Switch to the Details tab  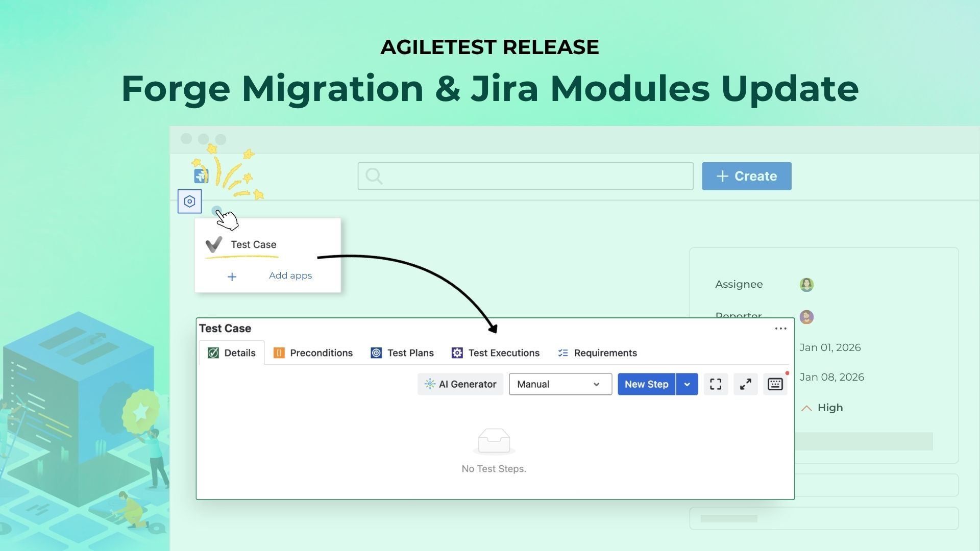(232, 353)
